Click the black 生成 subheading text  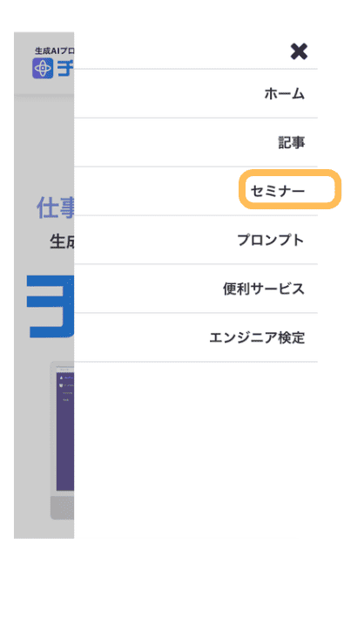coord(62,242)
